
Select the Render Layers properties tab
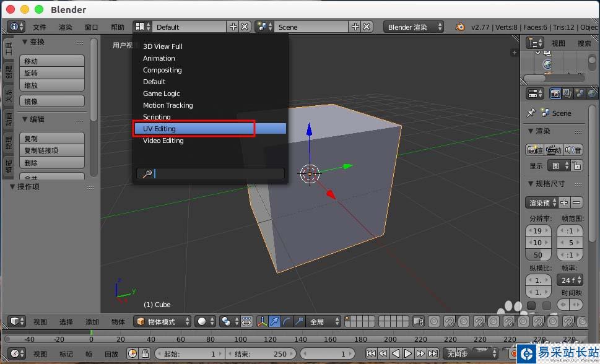pos(567,93)
